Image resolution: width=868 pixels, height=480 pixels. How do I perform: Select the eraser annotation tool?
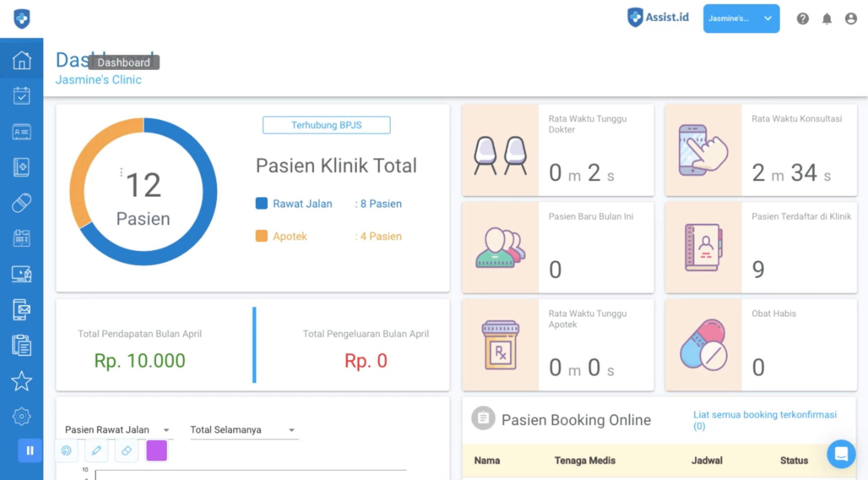coord(126,451)
